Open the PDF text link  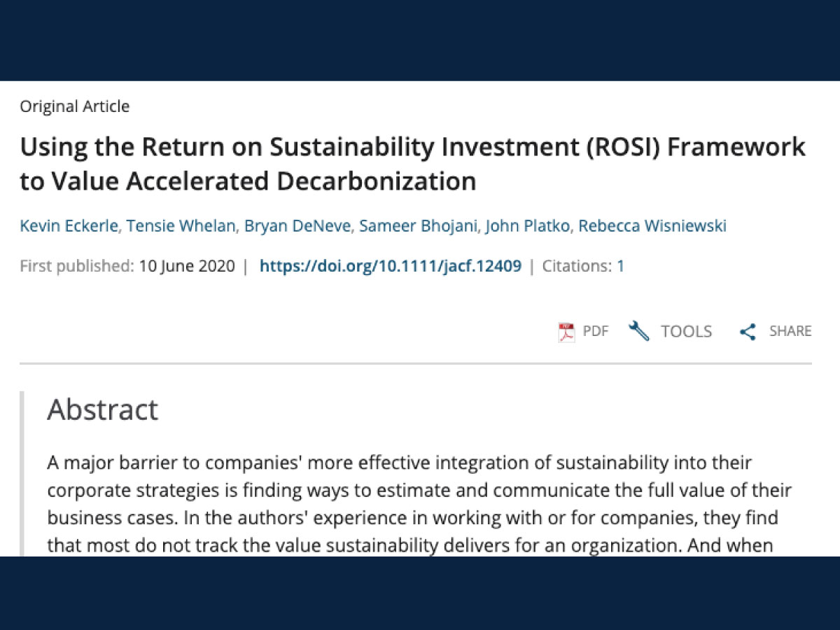(596, 331)
